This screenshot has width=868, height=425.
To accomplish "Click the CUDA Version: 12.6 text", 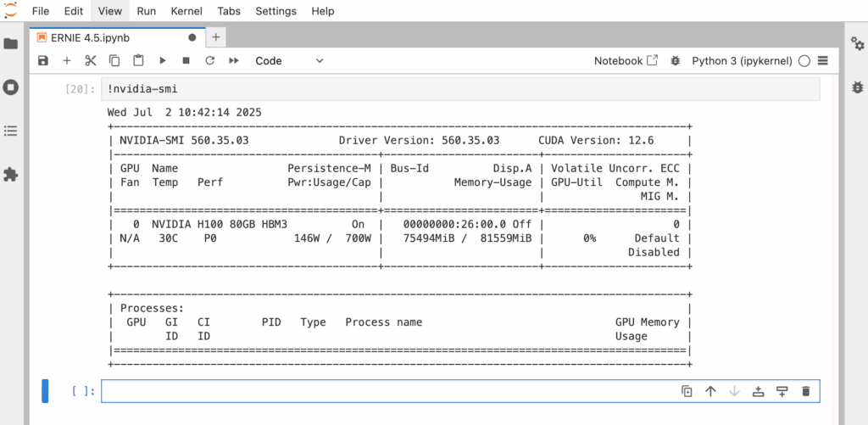I will tap(596, 141).
